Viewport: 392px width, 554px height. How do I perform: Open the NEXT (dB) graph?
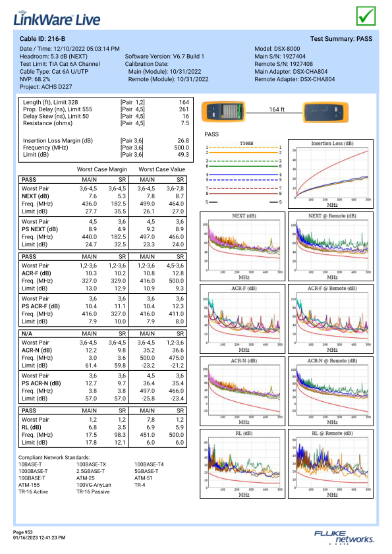(x=242, y=246)
